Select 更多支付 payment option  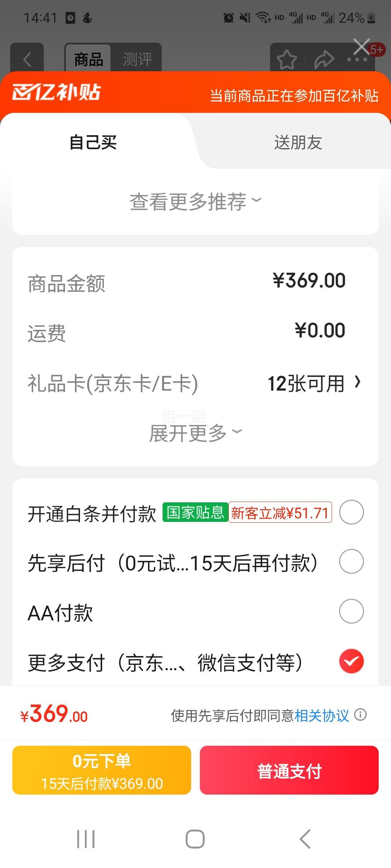pyautogui.click(x=351, y=661)
